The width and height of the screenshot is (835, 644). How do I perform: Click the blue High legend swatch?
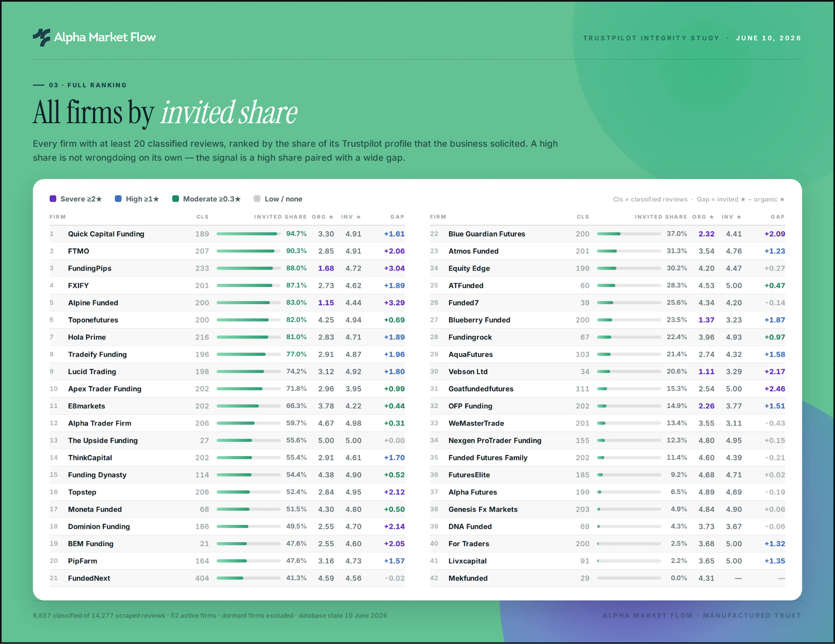[x=119, y=199]
